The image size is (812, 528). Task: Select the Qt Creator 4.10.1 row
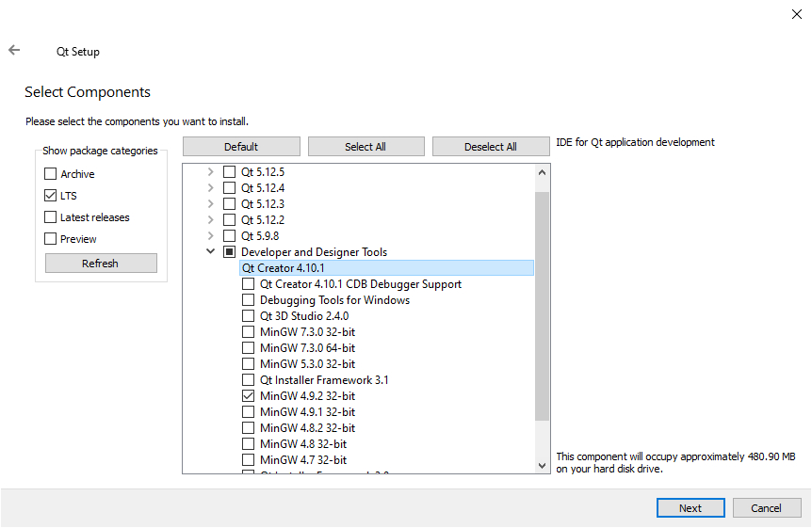click(386, 267)
